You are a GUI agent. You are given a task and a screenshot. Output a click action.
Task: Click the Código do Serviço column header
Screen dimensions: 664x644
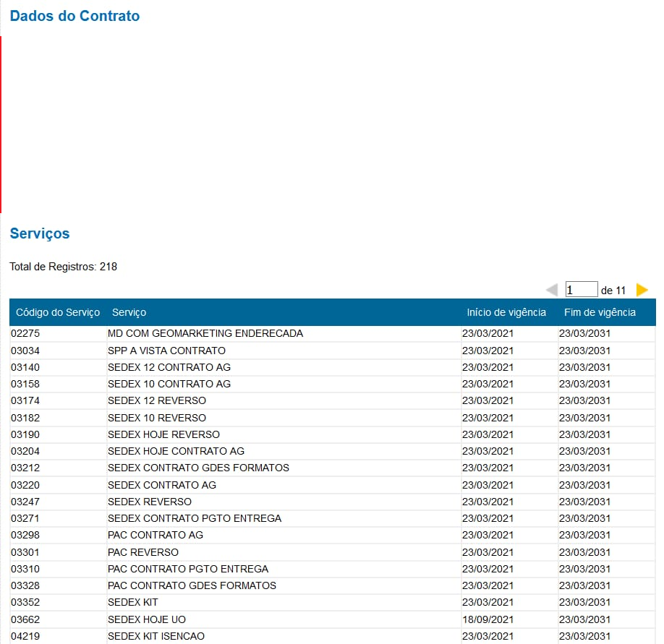point(58,312)
